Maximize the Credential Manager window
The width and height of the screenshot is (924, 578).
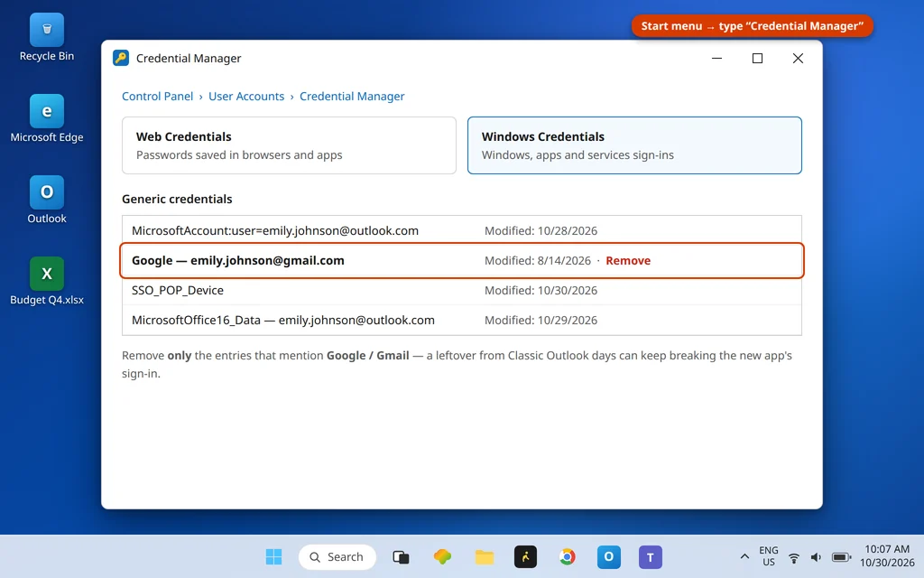pos(757,58)
